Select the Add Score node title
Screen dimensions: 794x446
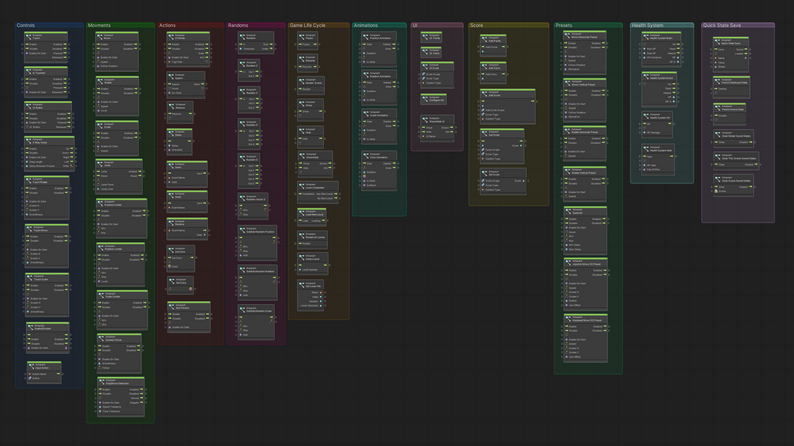494,95
